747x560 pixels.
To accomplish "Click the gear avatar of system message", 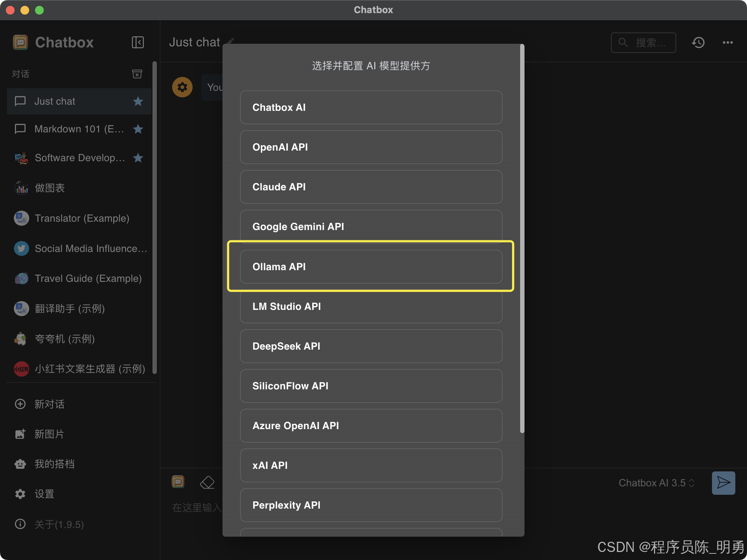I will [182, 87].
